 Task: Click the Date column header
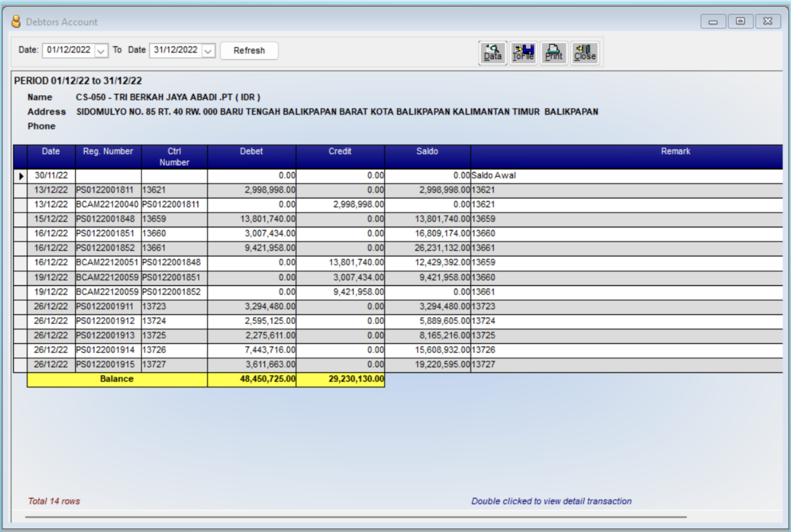click(51, 157)
